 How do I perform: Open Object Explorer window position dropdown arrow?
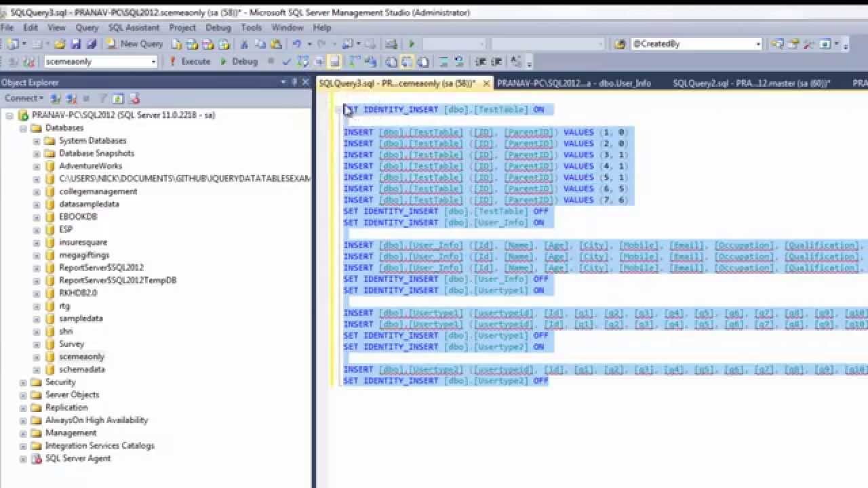tap(283, 82)
